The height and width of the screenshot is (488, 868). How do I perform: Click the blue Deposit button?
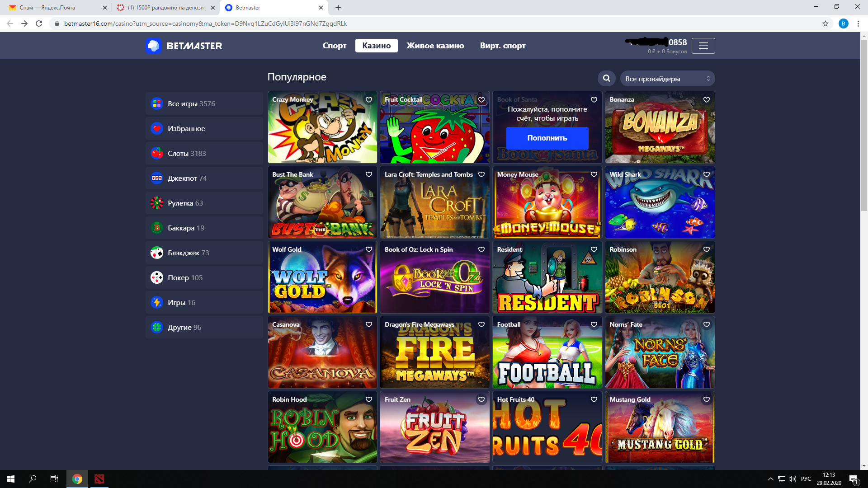(x=547, y=138)
